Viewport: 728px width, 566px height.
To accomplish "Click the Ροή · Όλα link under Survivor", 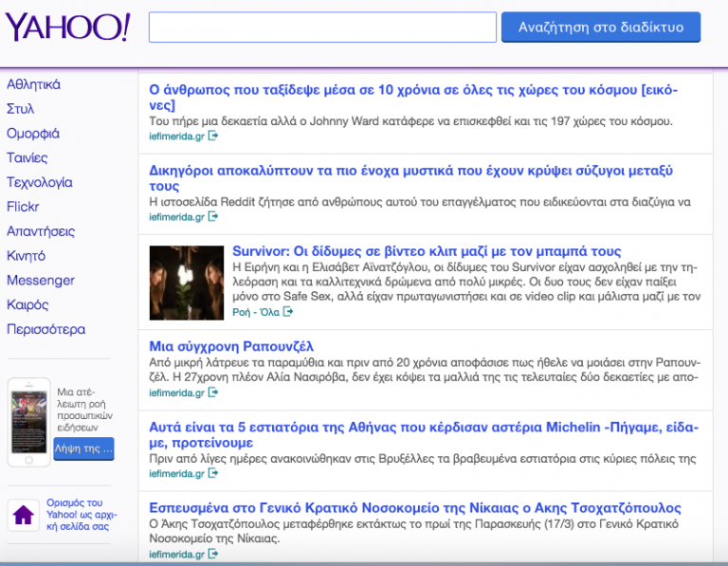I will [x=255, y=312].
